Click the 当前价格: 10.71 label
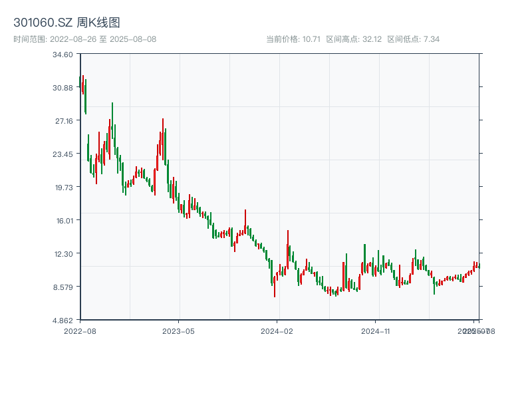This screenshot has width=532, height=399. pos(293,39)
